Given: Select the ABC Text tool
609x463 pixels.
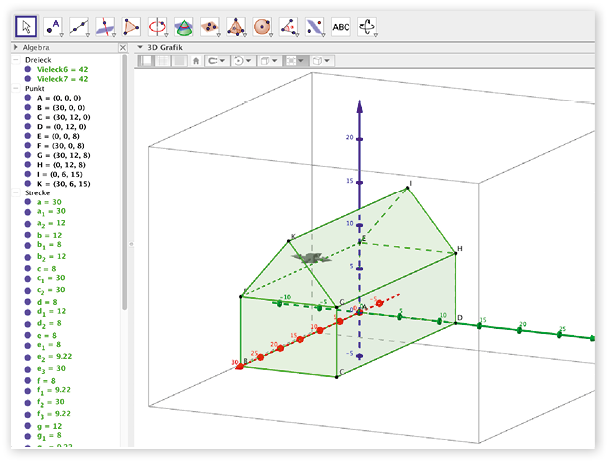Looking at the screenshot, I should [341, 26].
